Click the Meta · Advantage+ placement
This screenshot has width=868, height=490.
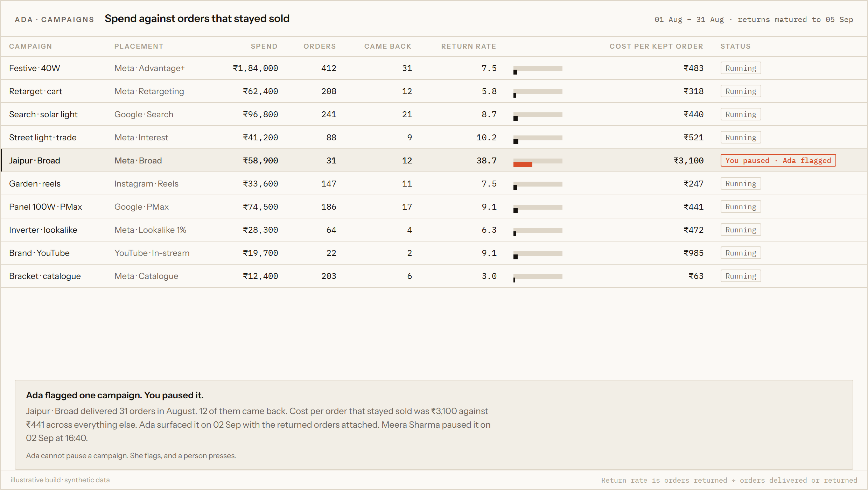tap(149, 68)
